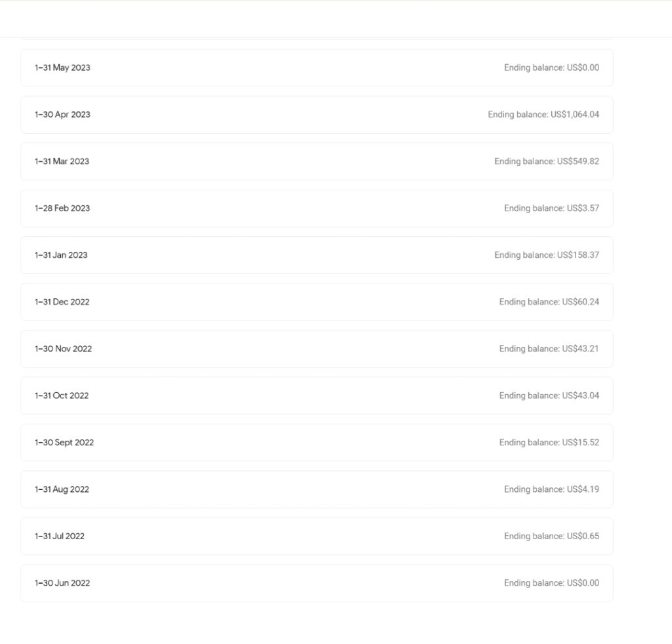
Task: Open the 1–31 Aug 2022 statement
Action: [x=62, y=489]
